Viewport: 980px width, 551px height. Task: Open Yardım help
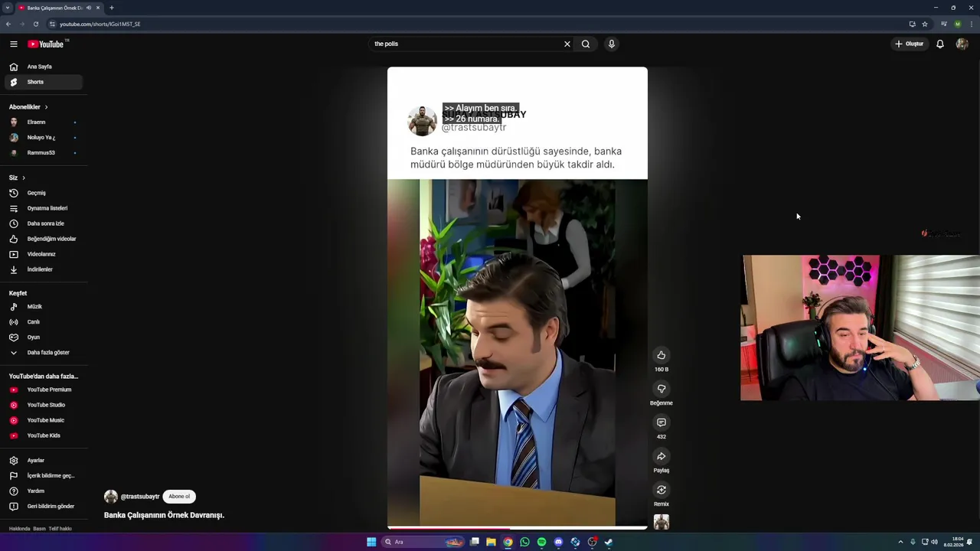pos(43,491)
